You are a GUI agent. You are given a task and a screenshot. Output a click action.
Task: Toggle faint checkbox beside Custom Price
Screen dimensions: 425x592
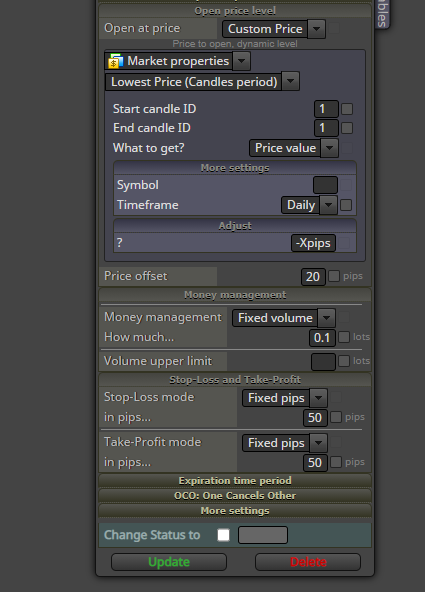[x=334, y=29]
